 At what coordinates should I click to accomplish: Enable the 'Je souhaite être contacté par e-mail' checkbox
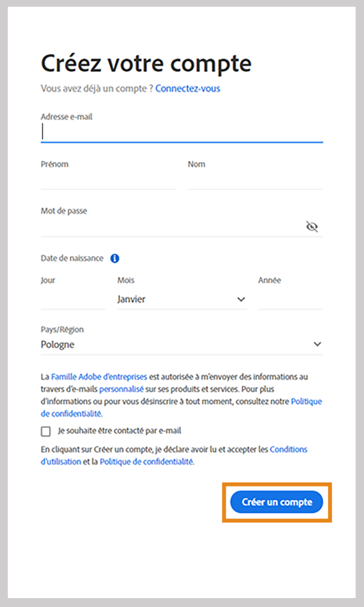45,431
